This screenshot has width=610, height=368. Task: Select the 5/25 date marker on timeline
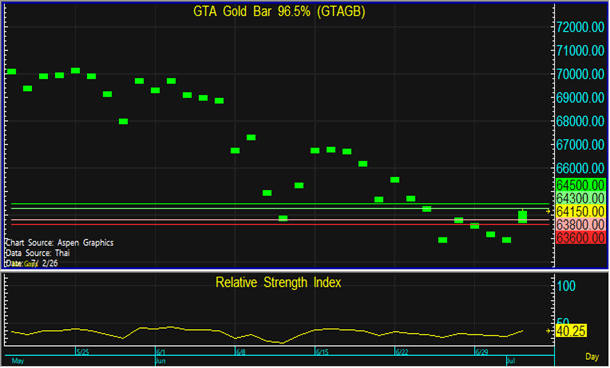(82, 352)
